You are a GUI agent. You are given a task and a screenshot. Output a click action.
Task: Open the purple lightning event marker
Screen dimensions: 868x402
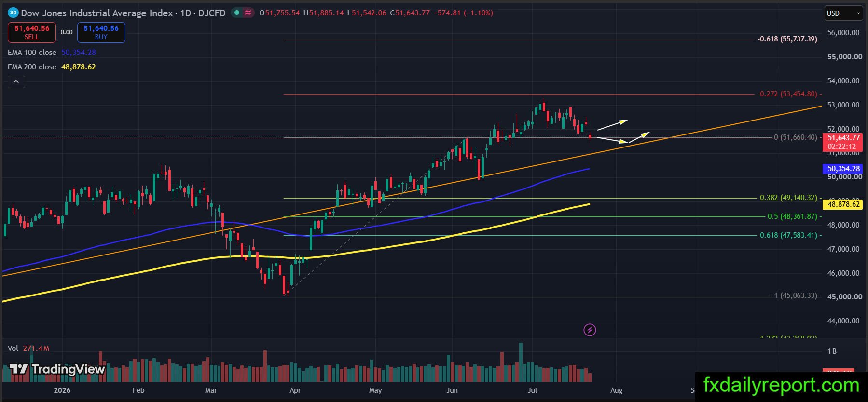590,330
